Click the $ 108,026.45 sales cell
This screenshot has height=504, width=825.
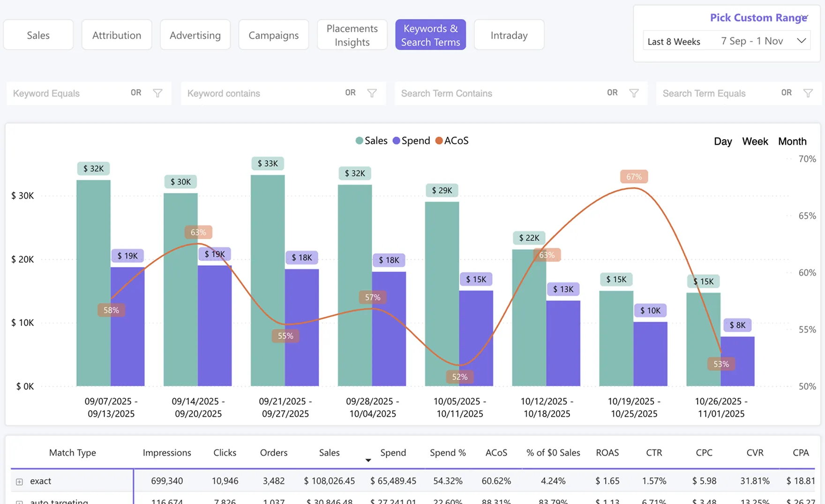coord(329,481)
